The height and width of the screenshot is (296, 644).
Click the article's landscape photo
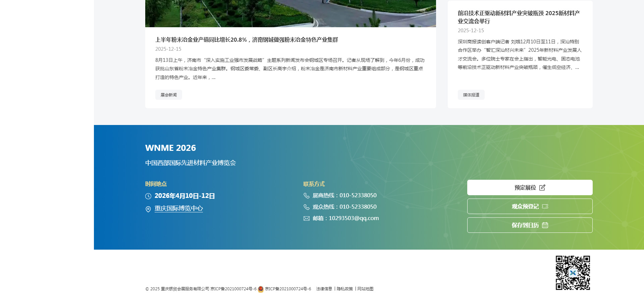coord(290,13)
